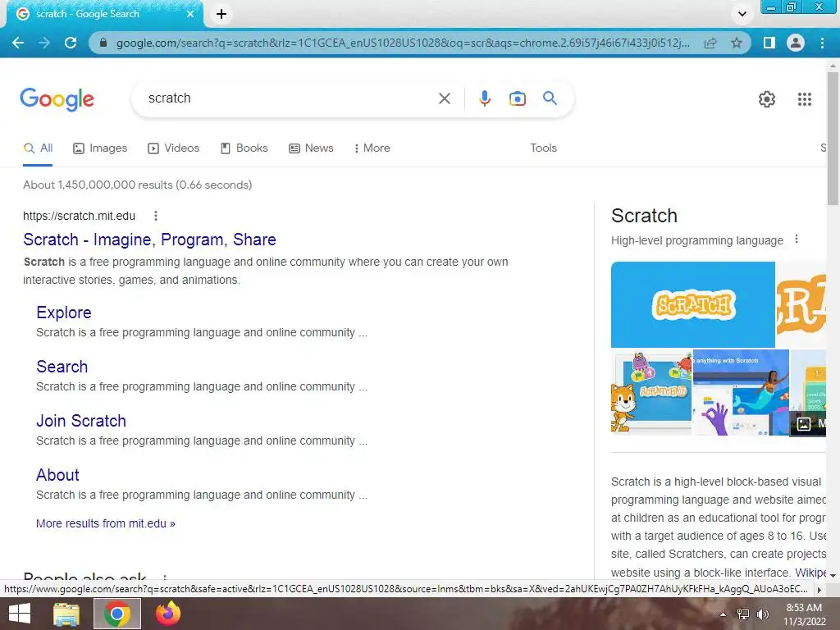This screenshot has height=630, width=840.
Task: Open the tab search dropdown arrow
Action: (x=742, y=14)
